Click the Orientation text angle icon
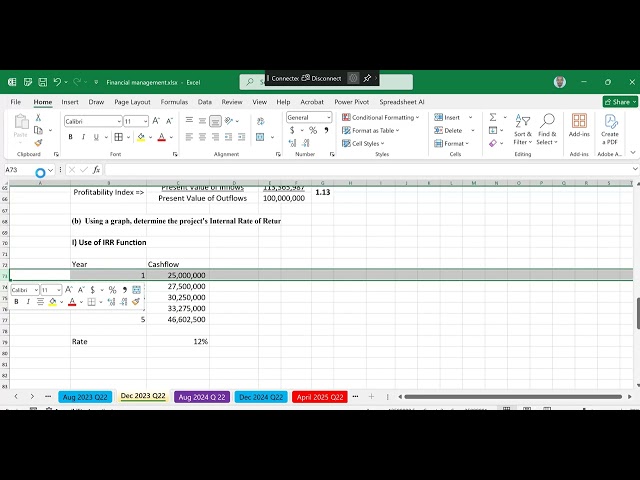The height and width of the screenshot is (480, 640). coord(229,121)
